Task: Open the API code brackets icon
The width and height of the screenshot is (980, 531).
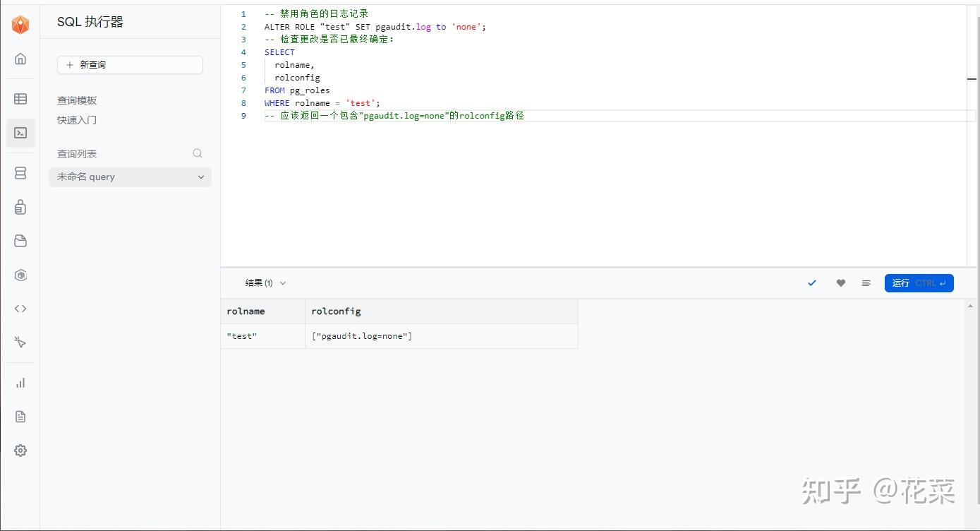Action: coord(20,309)
